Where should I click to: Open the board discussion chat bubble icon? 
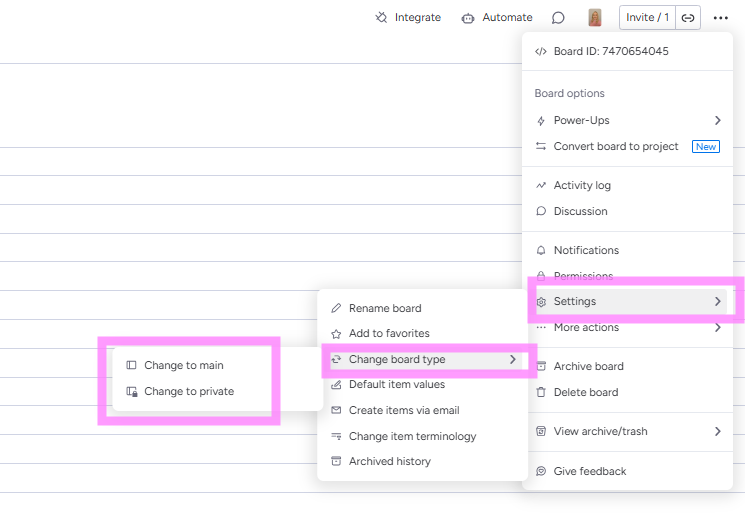558,18
